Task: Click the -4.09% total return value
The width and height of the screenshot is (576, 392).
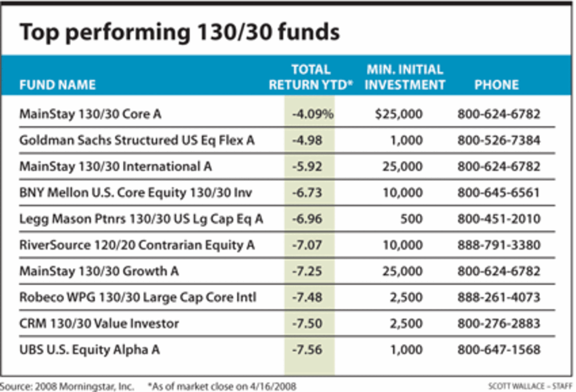Action: [312, 114]
